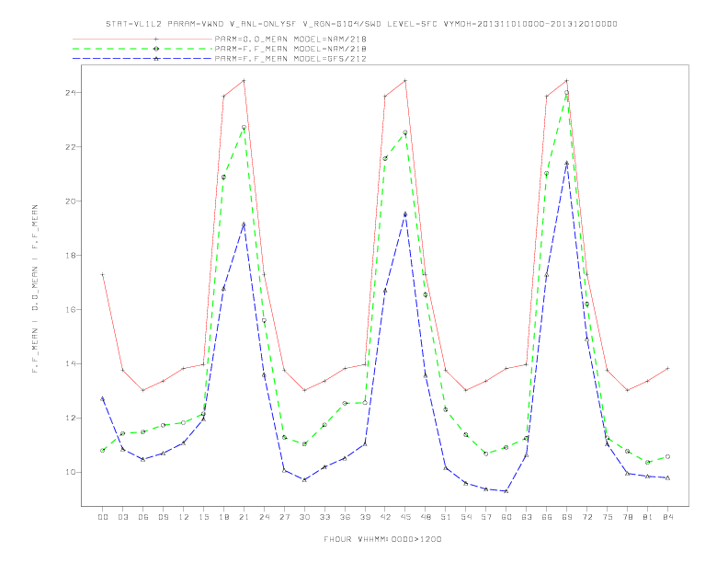
Task: Click x-axis forecast hour label 30
Action: point(304,517)
